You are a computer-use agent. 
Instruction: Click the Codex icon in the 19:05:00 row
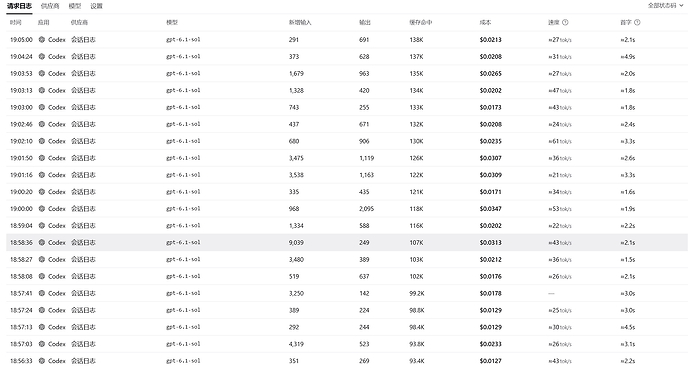[42, 40]
